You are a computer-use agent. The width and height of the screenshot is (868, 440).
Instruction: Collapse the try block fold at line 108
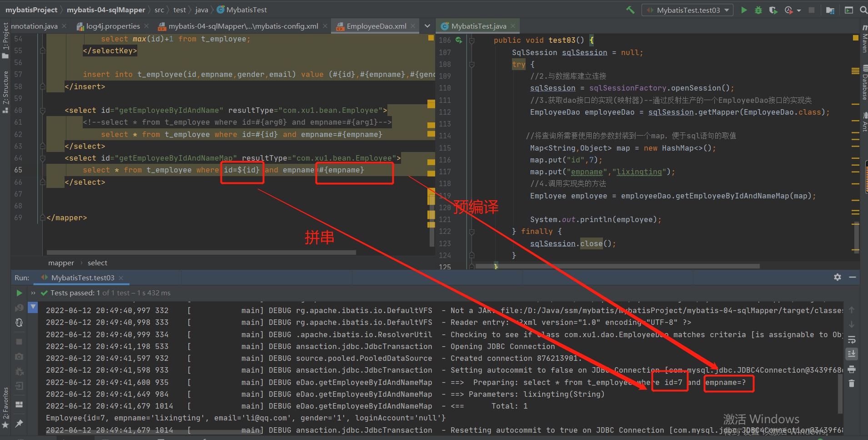click(472, 64)
